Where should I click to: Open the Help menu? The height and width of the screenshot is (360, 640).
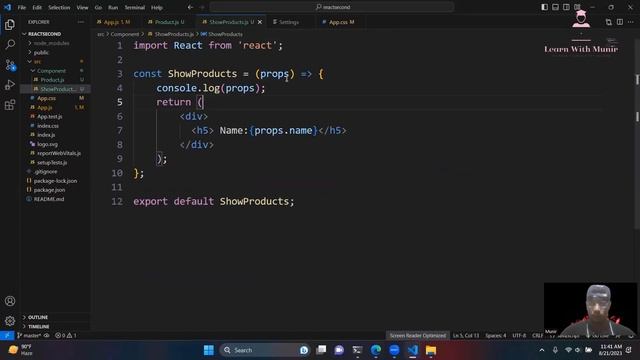click(157, 7)
